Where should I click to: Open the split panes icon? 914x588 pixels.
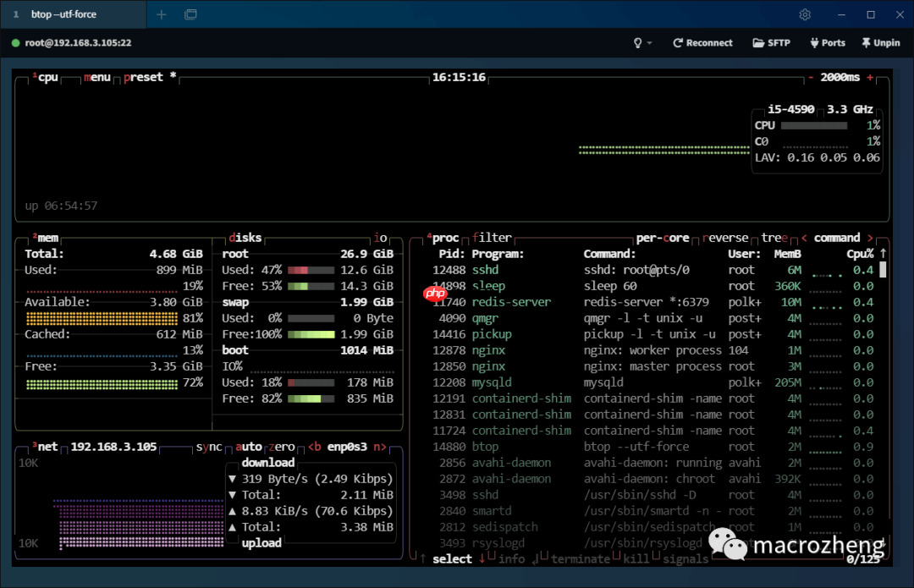[190, 14]
